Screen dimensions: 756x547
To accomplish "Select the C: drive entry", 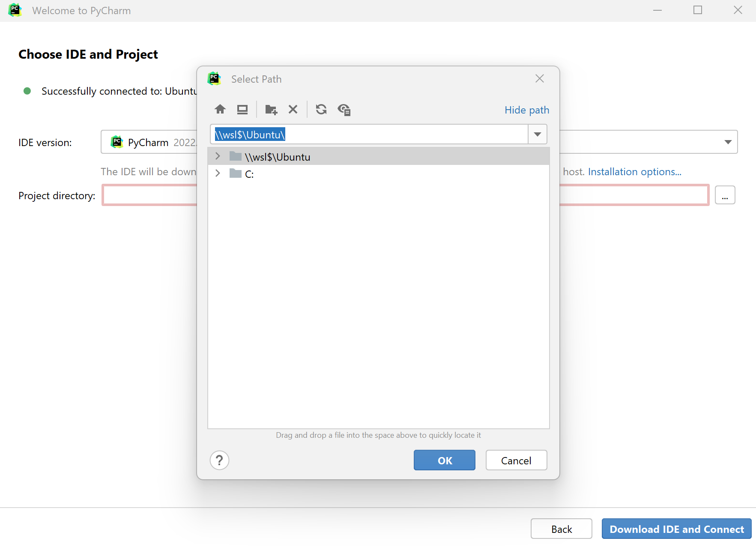I will (x=249, y=173).
